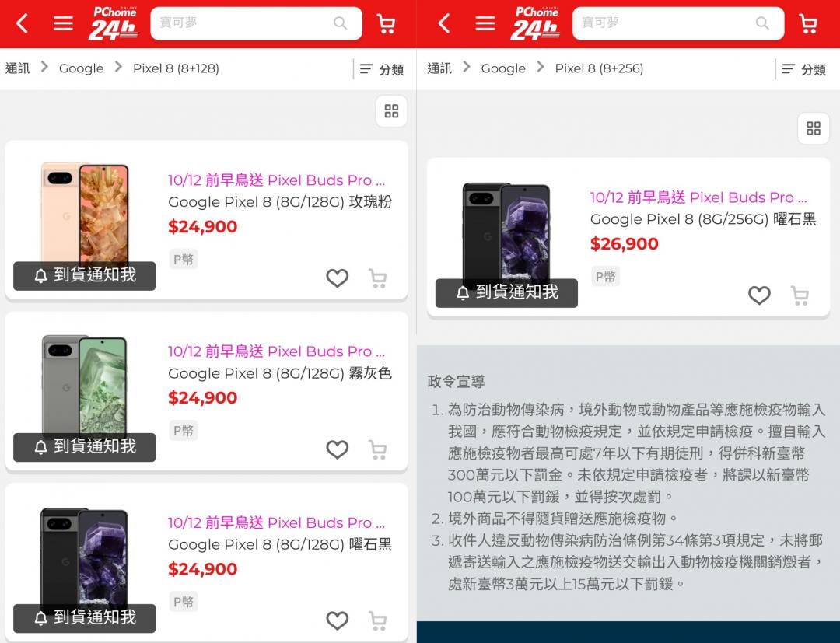The width and height of the screenshot is (840, 643).
Task: Open the hamburger menu in right header
Action: pos(485,23)
